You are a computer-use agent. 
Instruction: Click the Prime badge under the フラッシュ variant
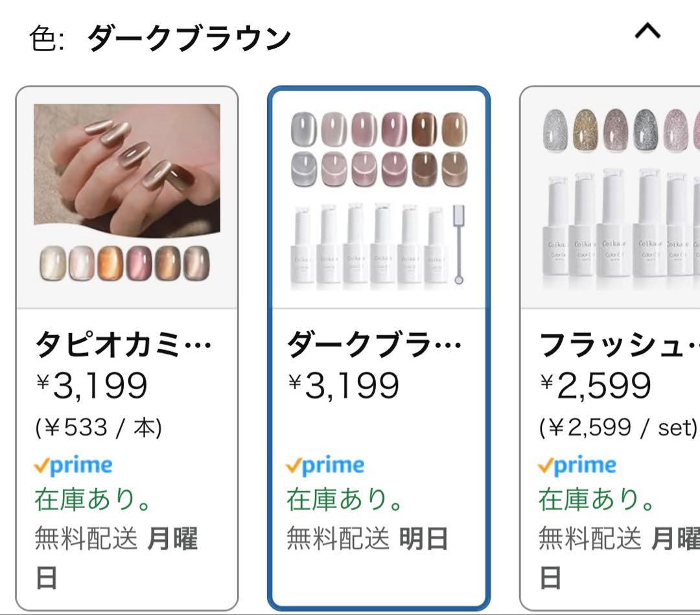coord(576,464)
